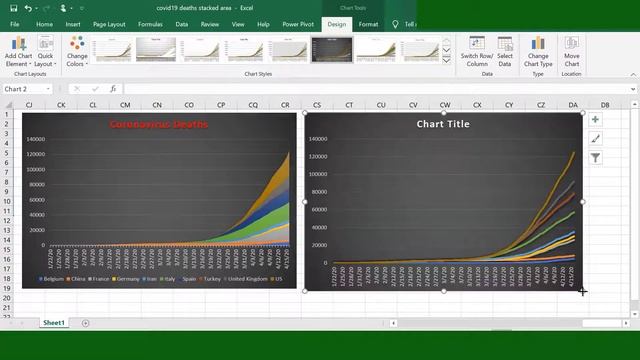The height and width of the screenshot is (360, 640).
Task: Open Quick Layout gallery
Action: [x=45, y=51]
